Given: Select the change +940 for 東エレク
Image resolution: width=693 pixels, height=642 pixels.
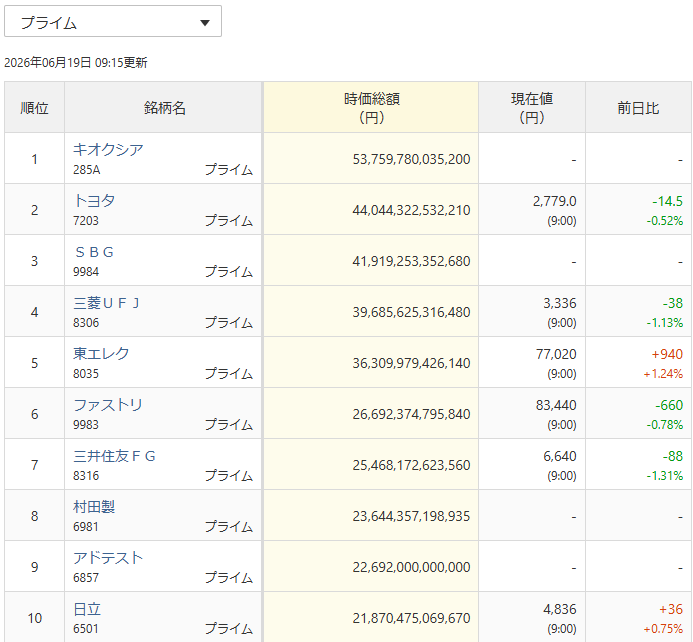Looking at the screenshot, I should tap(667, 354).
